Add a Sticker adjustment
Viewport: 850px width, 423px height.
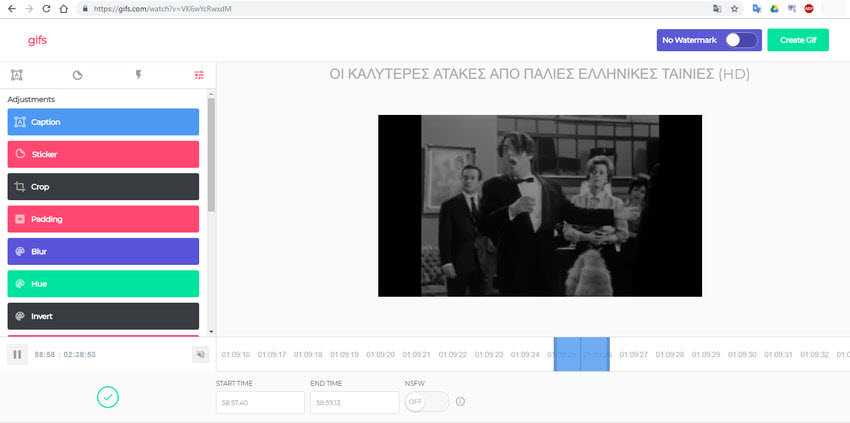click(103, 155)
